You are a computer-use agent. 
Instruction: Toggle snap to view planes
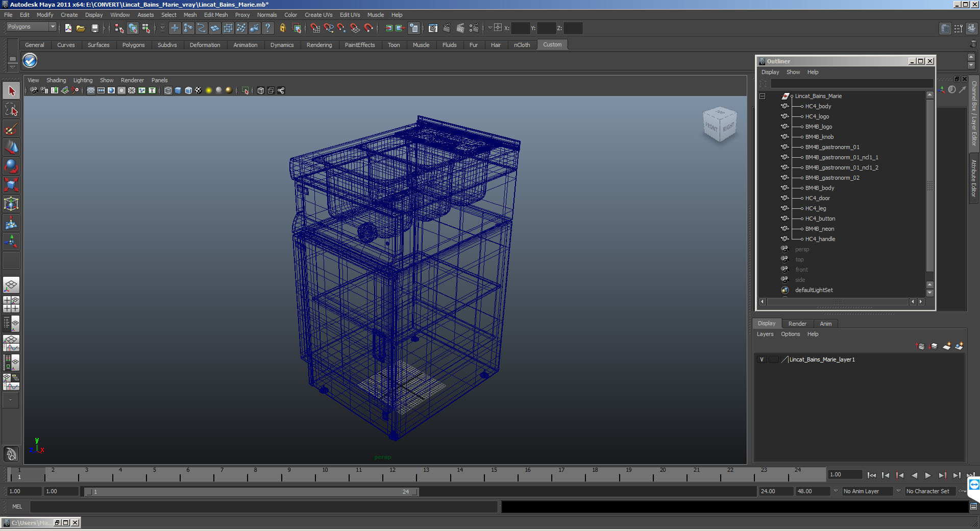tap(355, 28)
